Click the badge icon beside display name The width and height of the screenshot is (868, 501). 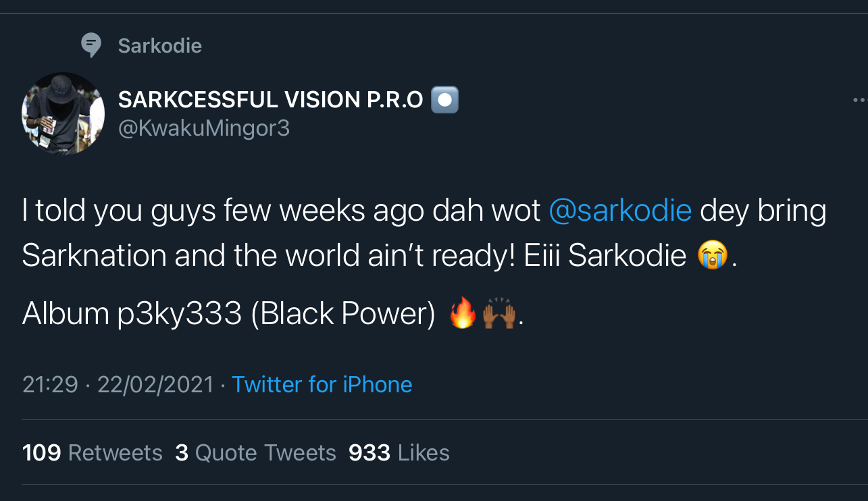(444, 100)
